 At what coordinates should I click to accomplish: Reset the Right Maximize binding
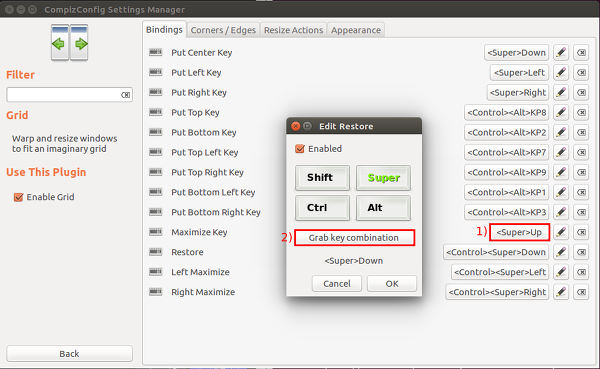pyautogui.click(x=581, y=292)
